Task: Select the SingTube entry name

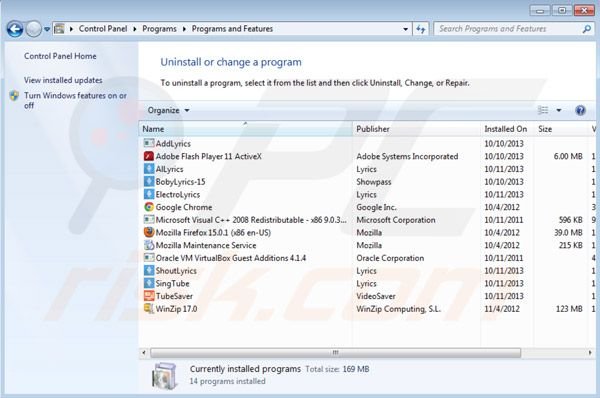Action: tap(172, 283)
